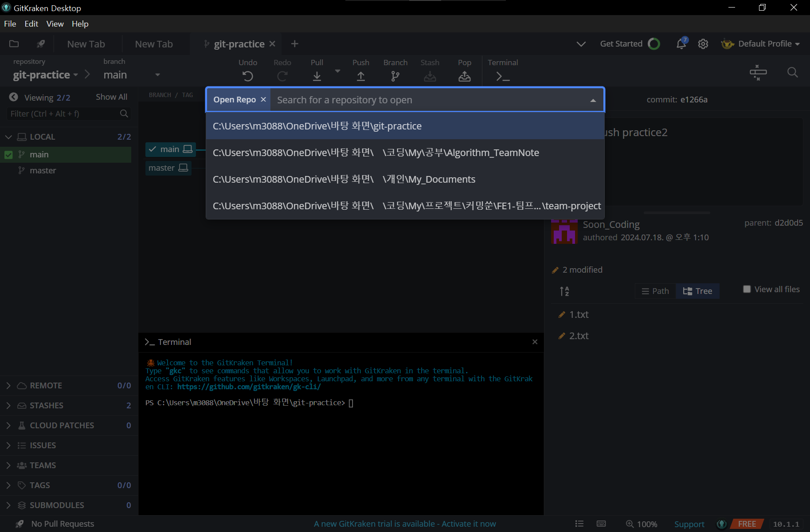Toggle left panel list icon in status bar
The height and width of the screenshot is (532, 810).
579,524
